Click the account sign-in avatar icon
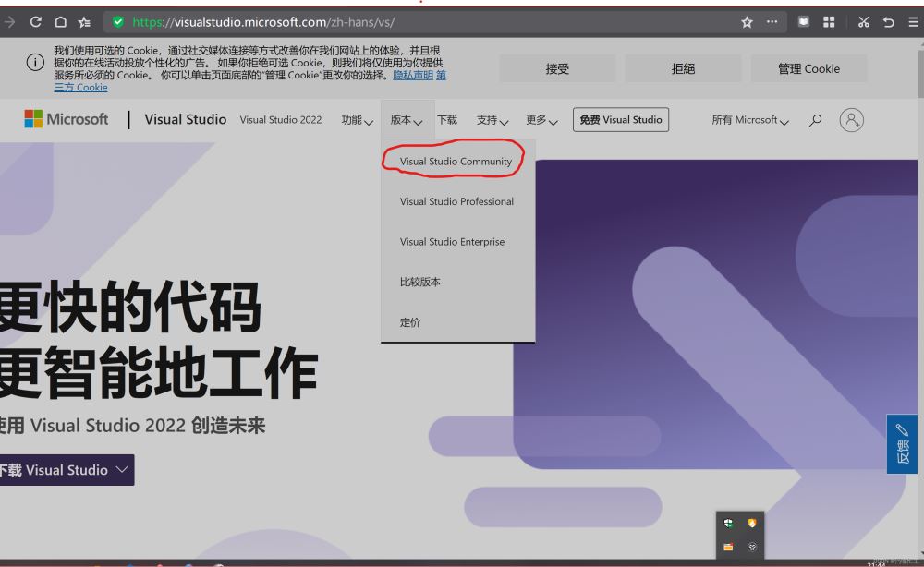924x567 pixels. coord(851,120)
